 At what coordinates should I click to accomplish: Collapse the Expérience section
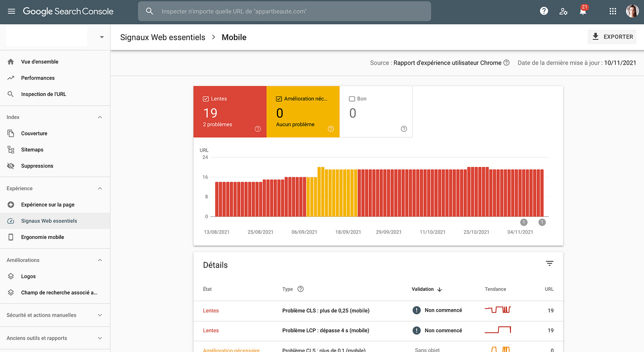pos(100,188)
